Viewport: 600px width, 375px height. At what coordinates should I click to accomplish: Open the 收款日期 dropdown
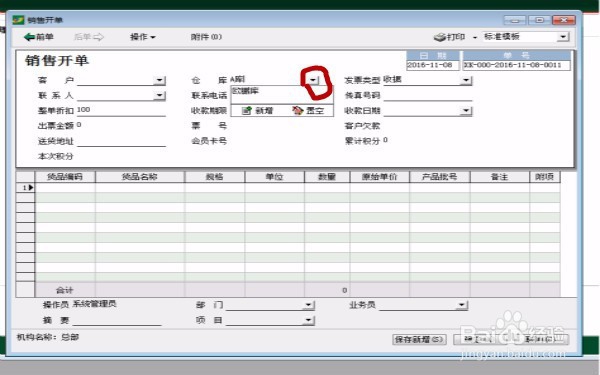click(x=466, y=111)
